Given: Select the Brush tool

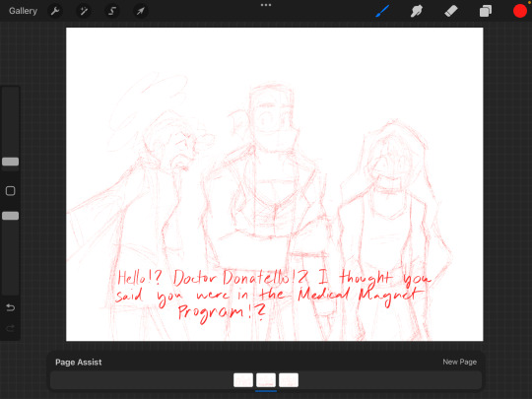Looking at the screenshot, I should pyautogui.click(x=382, y=11).
